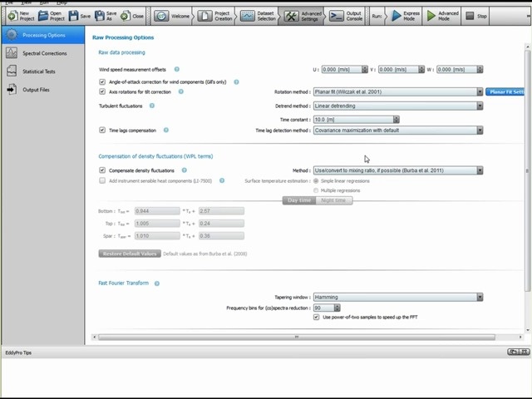Select the Day time toggle
This screenshot has width=532, height=399.
point(299,200)
